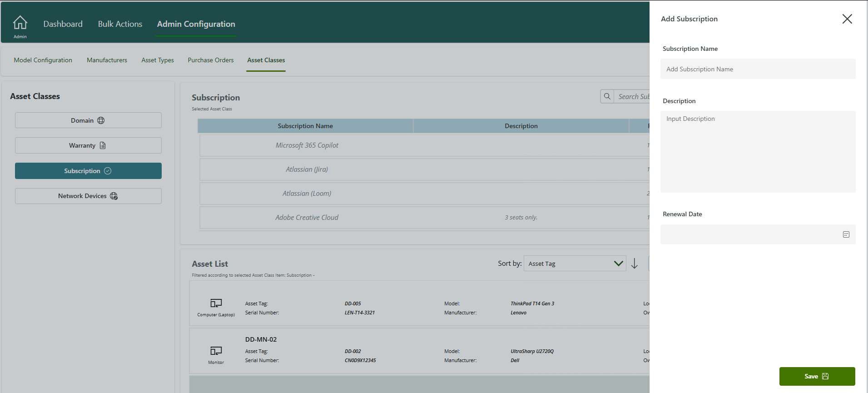Toggle sort direction arrow in Asset List
Image resolution: width=868 pixels, height=393 pixels.
(635, 264)
